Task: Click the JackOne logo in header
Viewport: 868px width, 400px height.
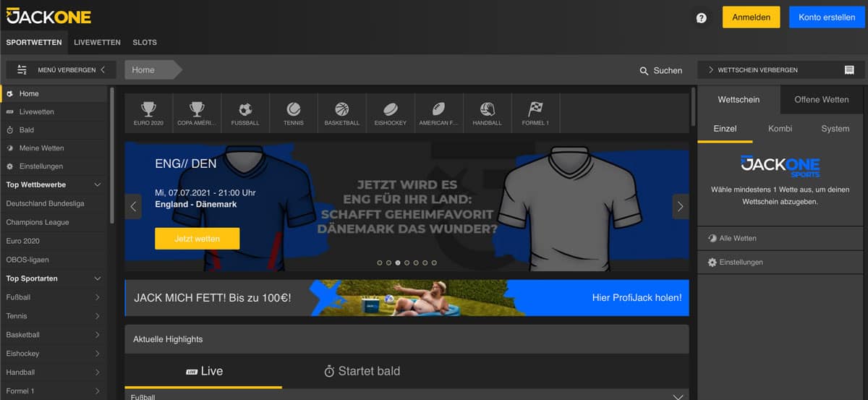Action: coord(49,16)
